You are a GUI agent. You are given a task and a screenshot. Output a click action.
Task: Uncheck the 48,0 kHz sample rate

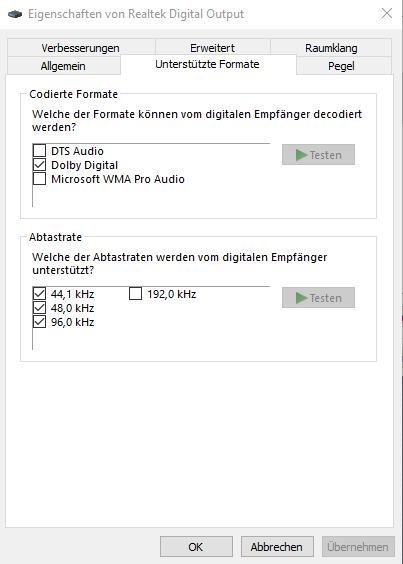pyautogui.click(x=40, y=308)
